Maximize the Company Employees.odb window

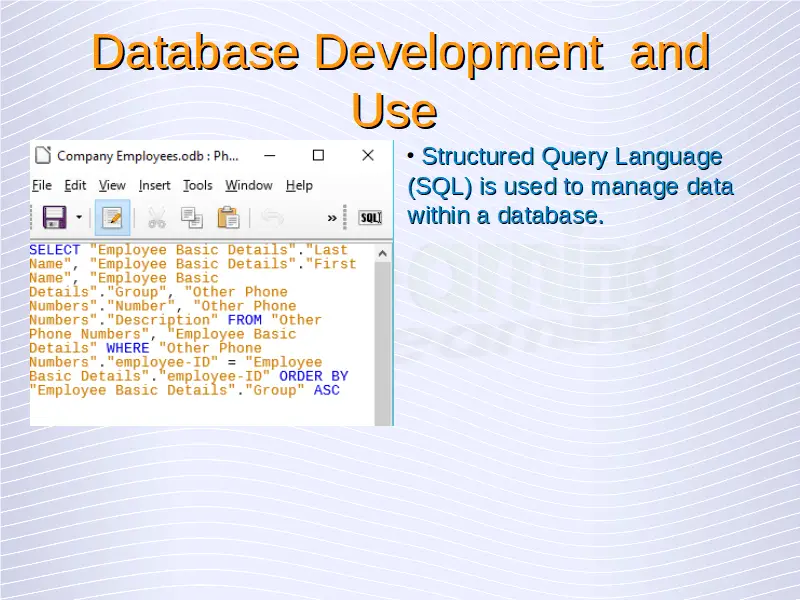318,155
